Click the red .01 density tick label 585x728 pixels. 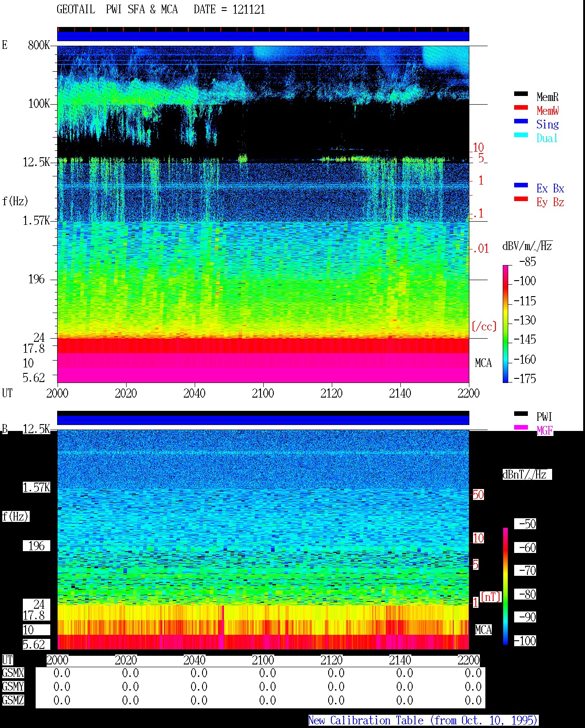tap(480, 249)
